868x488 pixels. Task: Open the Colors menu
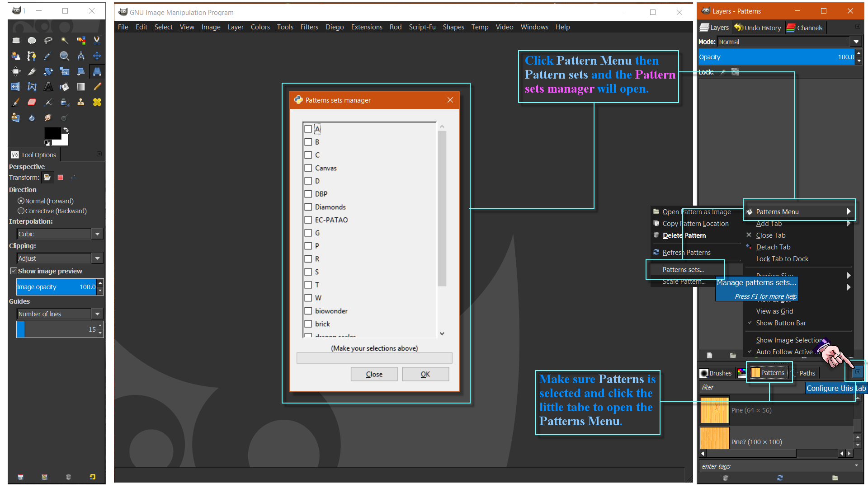coord(260,27)
